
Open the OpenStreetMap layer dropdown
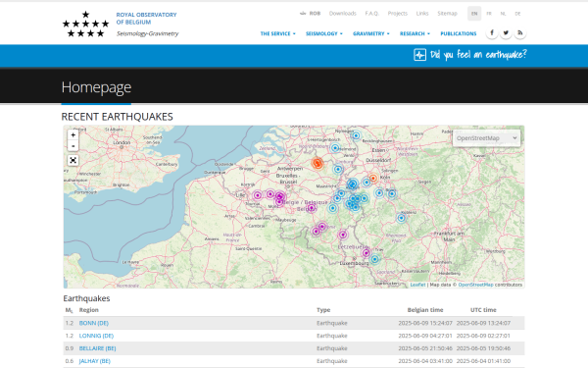pos(486,138)
